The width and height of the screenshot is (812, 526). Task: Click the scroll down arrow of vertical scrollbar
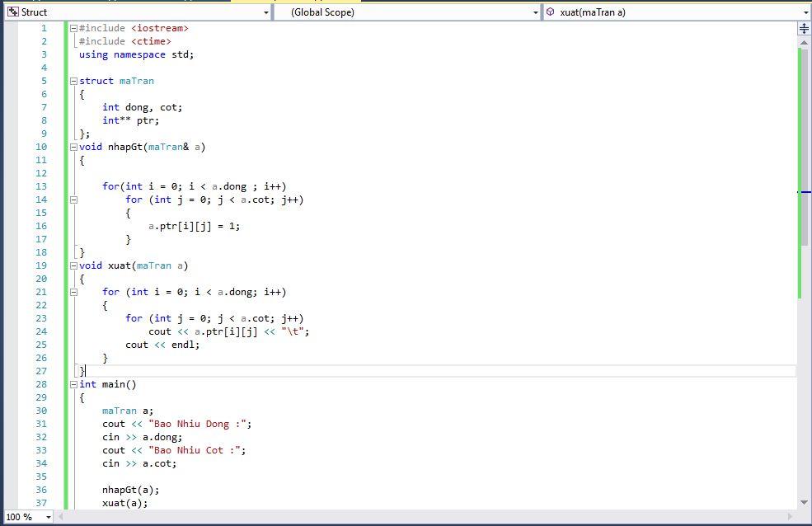tap(804, 501)
